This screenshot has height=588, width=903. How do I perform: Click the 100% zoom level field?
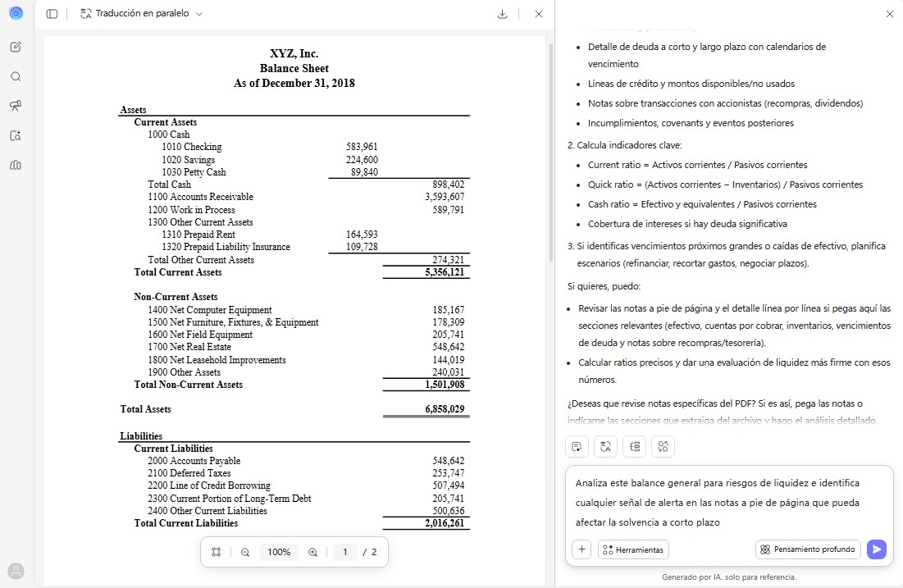pyautogui.click(x=279, y=552)
